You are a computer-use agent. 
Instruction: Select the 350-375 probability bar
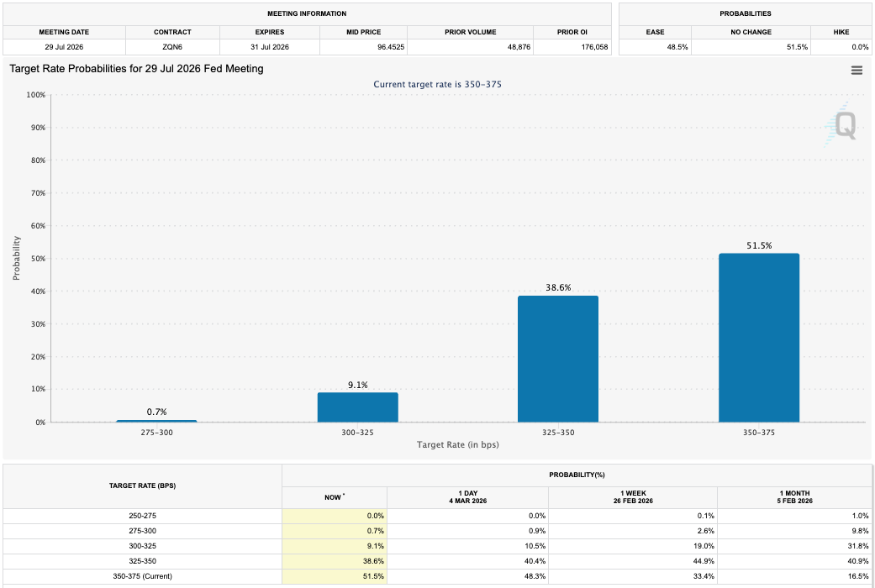pyautogui.click(x=761, y=336)
